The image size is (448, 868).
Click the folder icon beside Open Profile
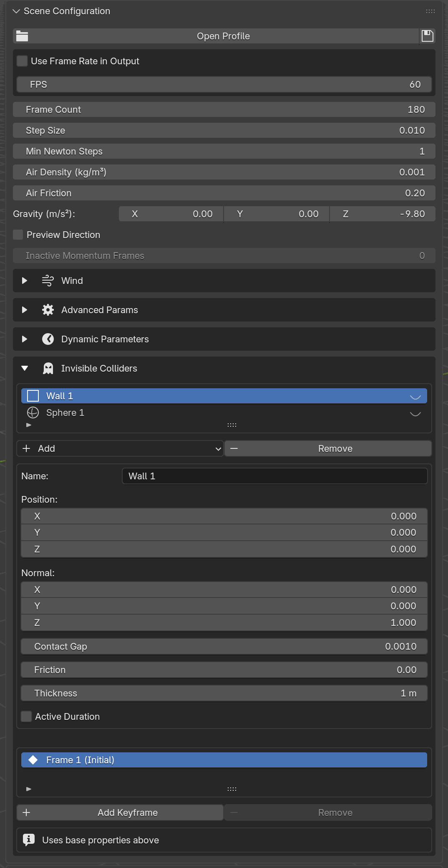pyautogui.click(x=22, y=36)
